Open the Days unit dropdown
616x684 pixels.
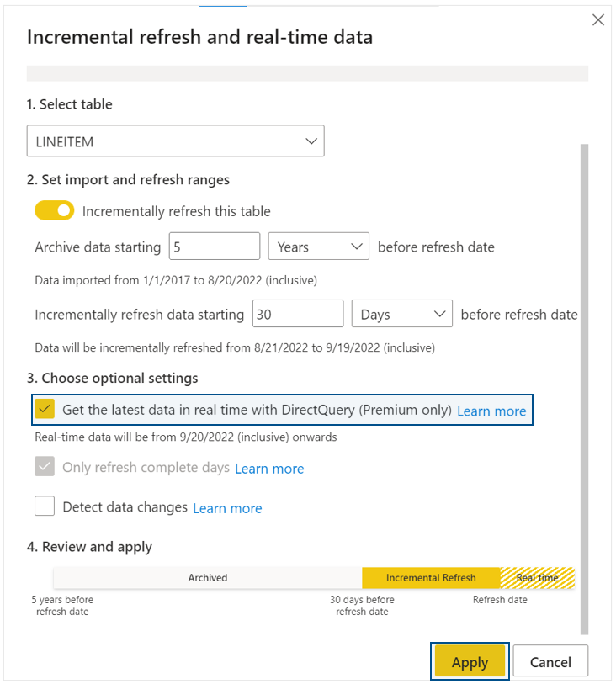(x=401, y=314)
